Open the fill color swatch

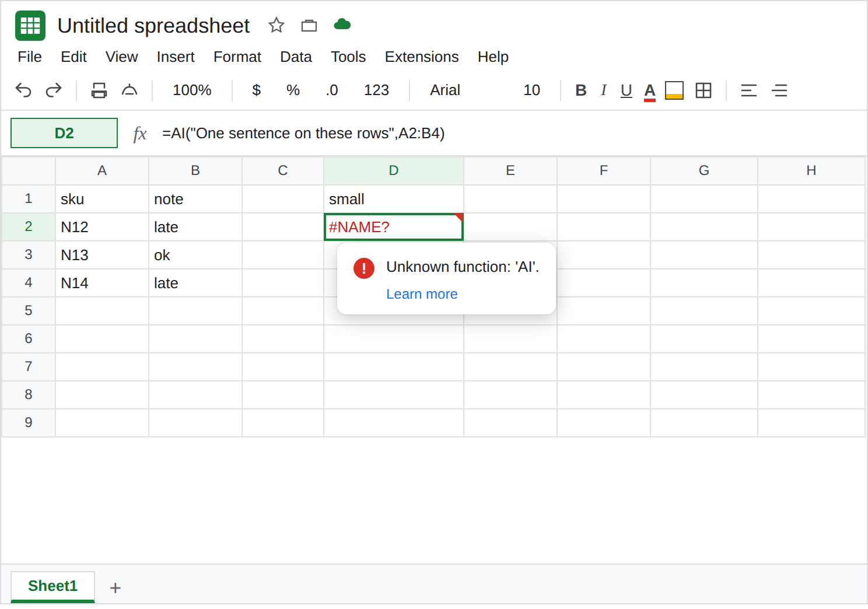pos(674,90)
